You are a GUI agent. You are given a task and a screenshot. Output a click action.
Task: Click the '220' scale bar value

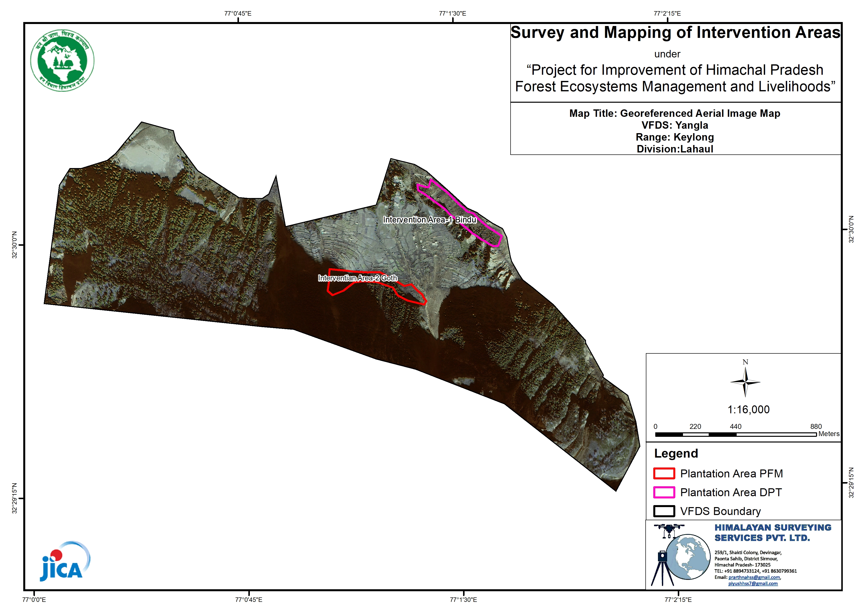(x=695, y=426)
